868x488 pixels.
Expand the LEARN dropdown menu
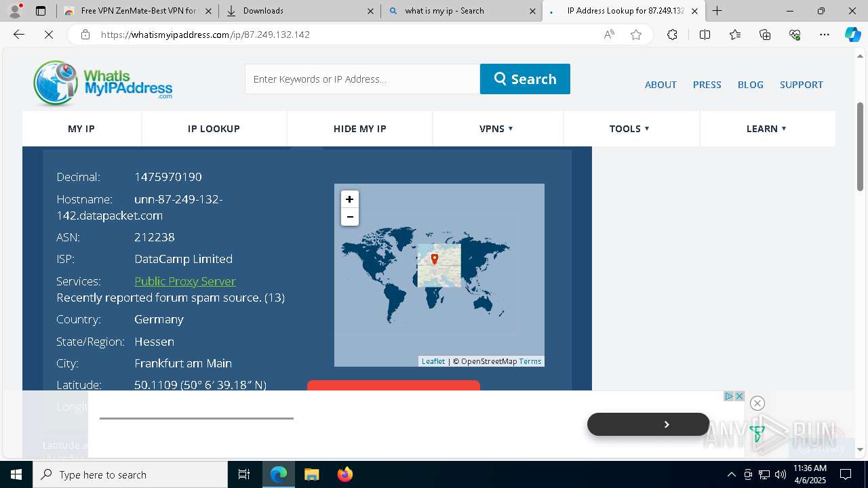[x=766, y=129]
